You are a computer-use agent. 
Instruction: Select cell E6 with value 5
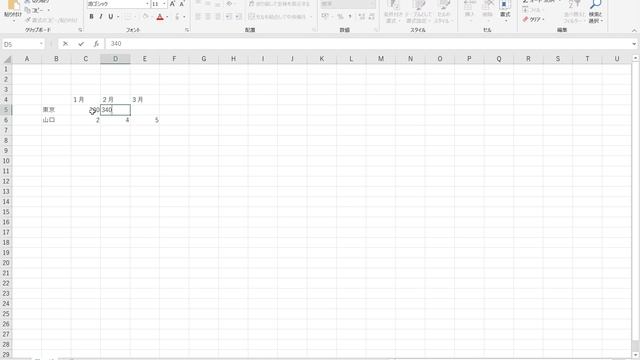pyautogui.click(x=145, y=120)
